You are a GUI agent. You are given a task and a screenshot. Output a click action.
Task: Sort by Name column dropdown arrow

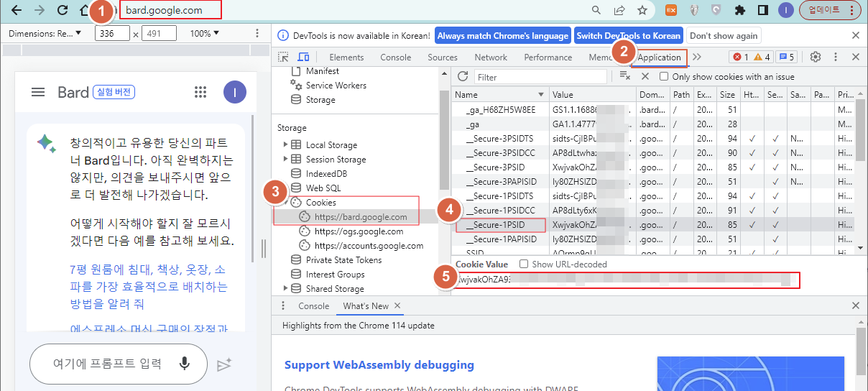[541, 94]
